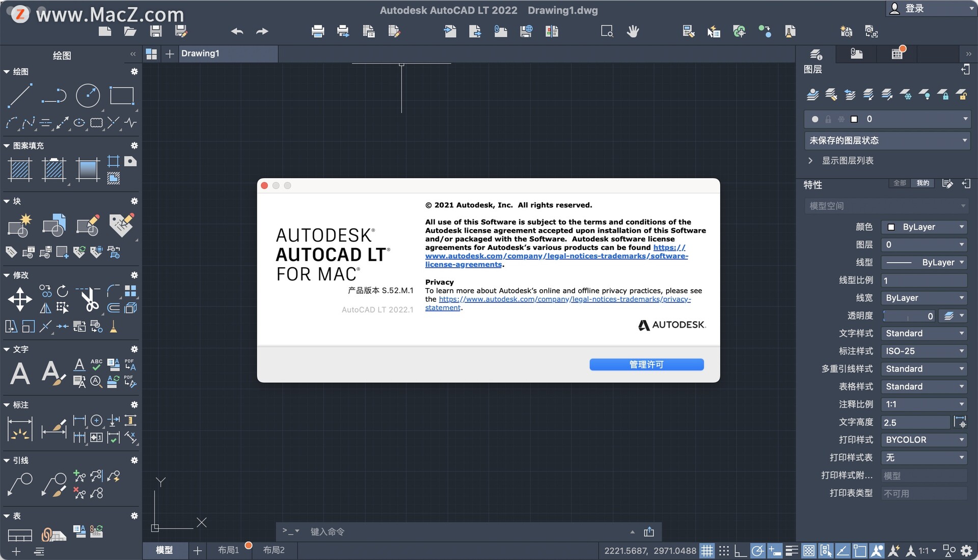Screen dimensions: 978x560
Task: Open the 线型 ByLayer dropdown
Action: 924,263
